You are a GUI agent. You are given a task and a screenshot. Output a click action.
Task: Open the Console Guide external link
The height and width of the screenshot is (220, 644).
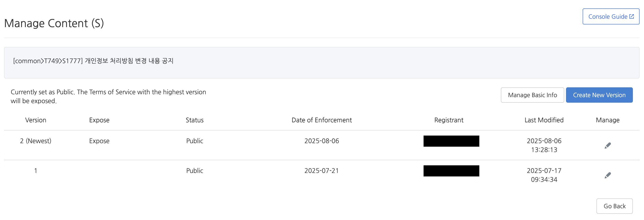(611, 16)
